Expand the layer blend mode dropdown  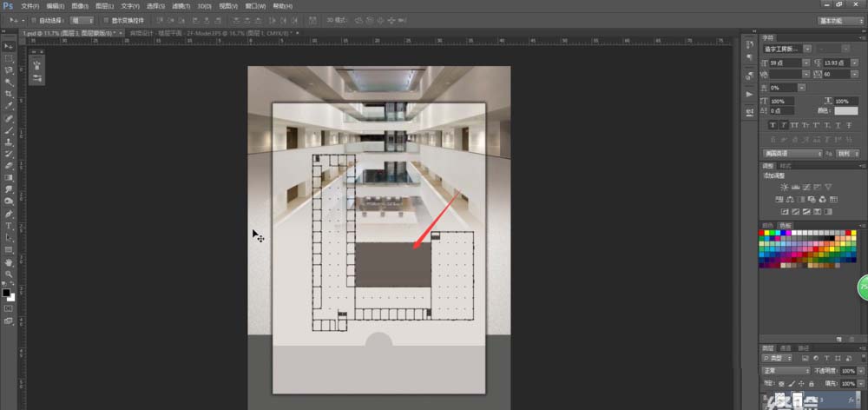(786, 371)
